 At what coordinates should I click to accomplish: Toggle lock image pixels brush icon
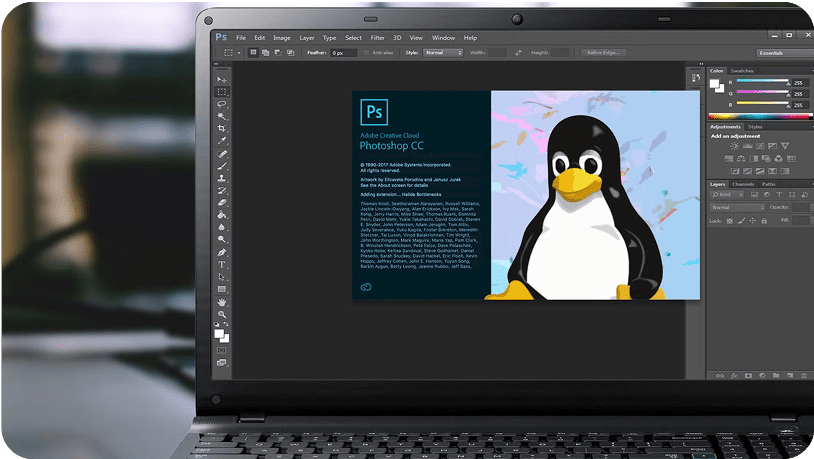pos(741,221)
